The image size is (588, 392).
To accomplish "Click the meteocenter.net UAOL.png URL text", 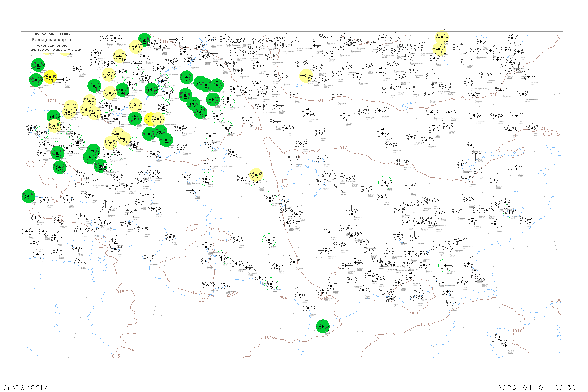I will pyautogui.click(x=55, y=50).
